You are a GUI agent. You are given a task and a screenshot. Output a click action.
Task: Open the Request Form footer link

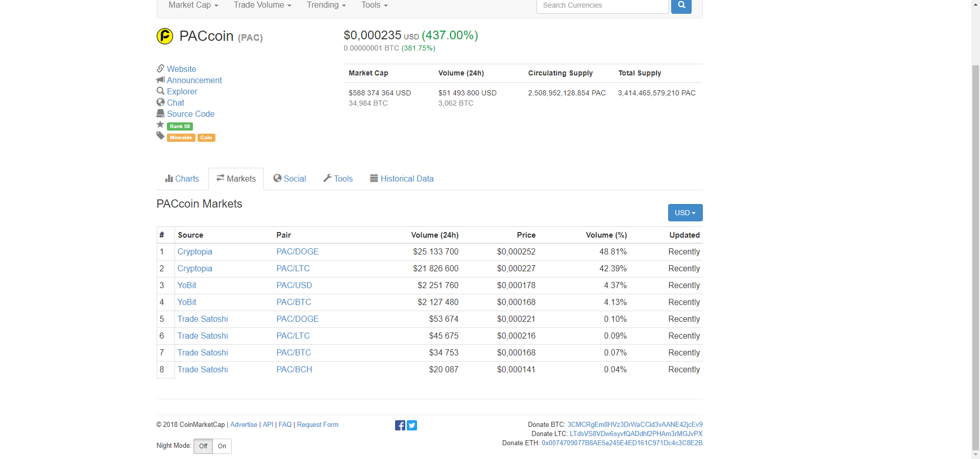(317, 425)
